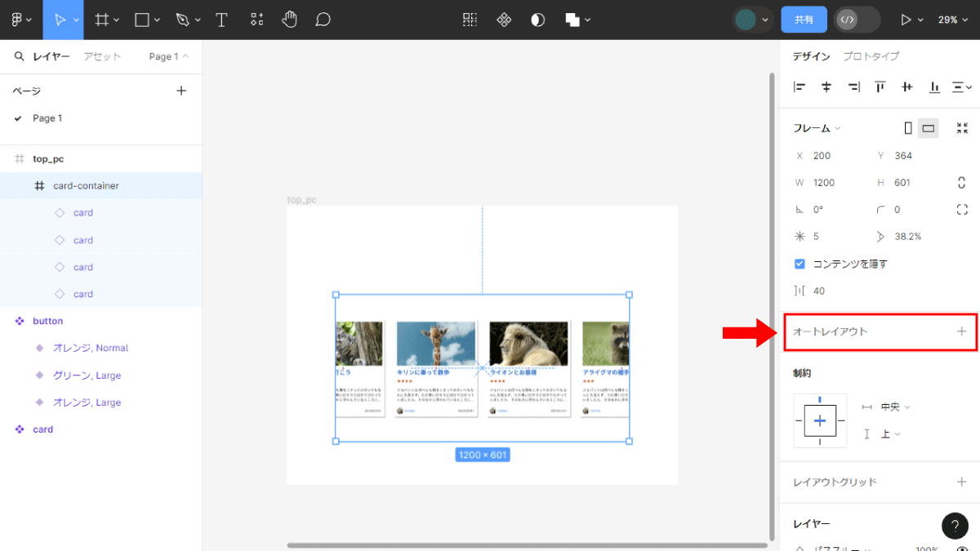Image resolution: width=980 pixels, height=551 pixels.
Task: Click the create component icon
Action: pyautogui.click(x=504, y=20)
